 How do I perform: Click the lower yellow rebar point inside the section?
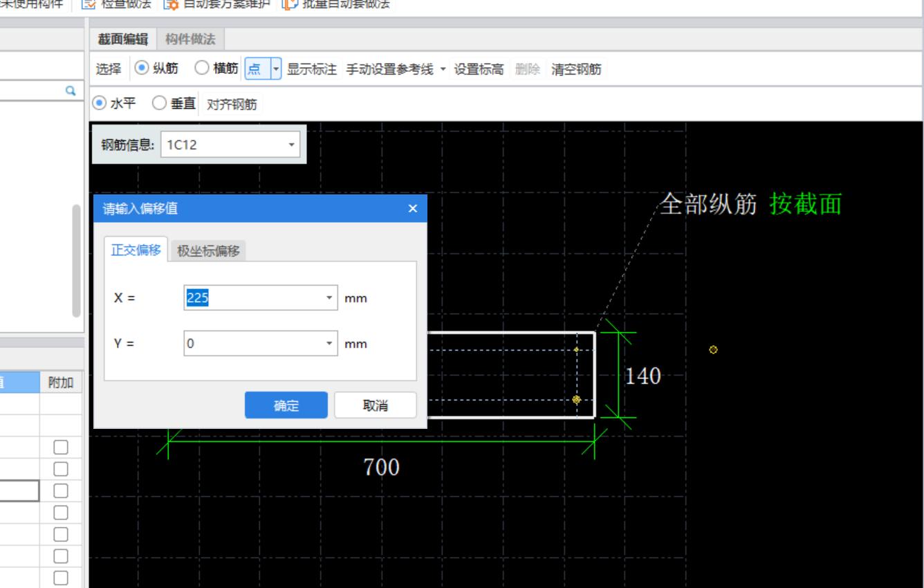point(576,400)
